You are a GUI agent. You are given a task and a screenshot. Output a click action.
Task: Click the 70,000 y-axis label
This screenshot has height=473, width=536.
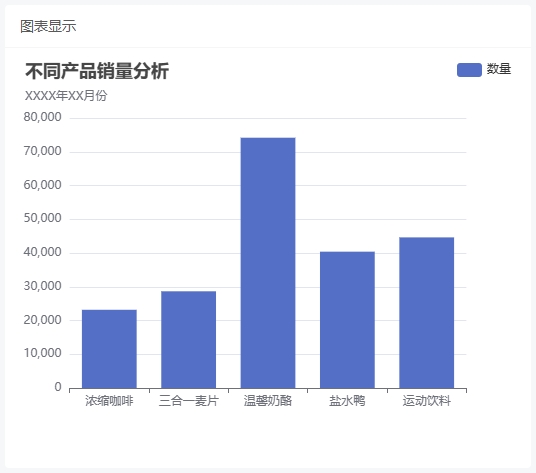pos(42,151)
